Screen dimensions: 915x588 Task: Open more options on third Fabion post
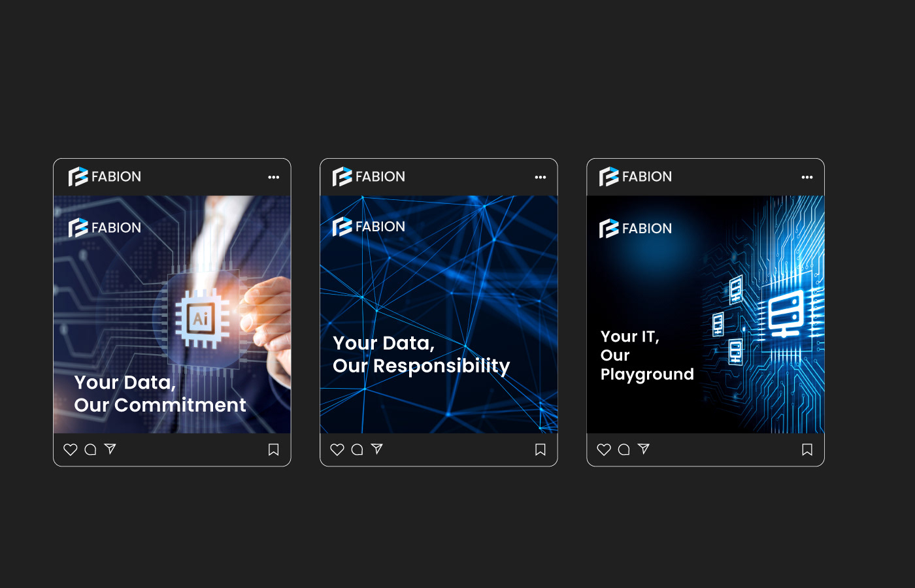point(807,177)
